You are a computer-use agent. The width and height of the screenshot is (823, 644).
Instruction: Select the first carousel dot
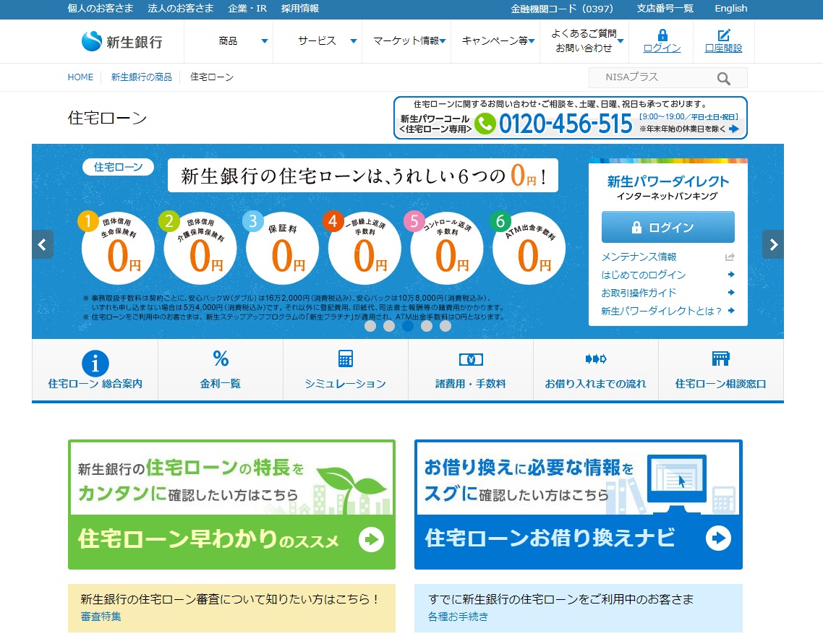[x=370, y=326]
